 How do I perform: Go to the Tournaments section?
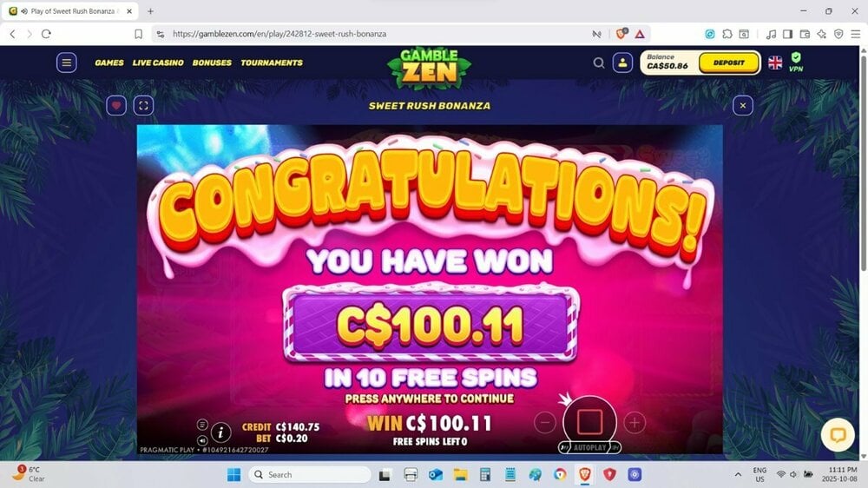[271, 63]
